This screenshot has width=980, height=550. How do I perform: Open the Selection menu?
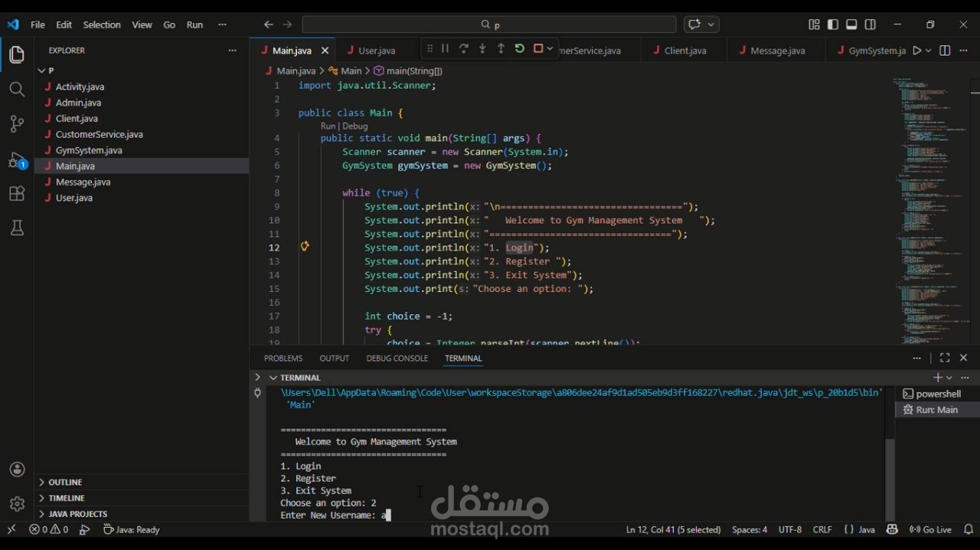pos(102,25)
